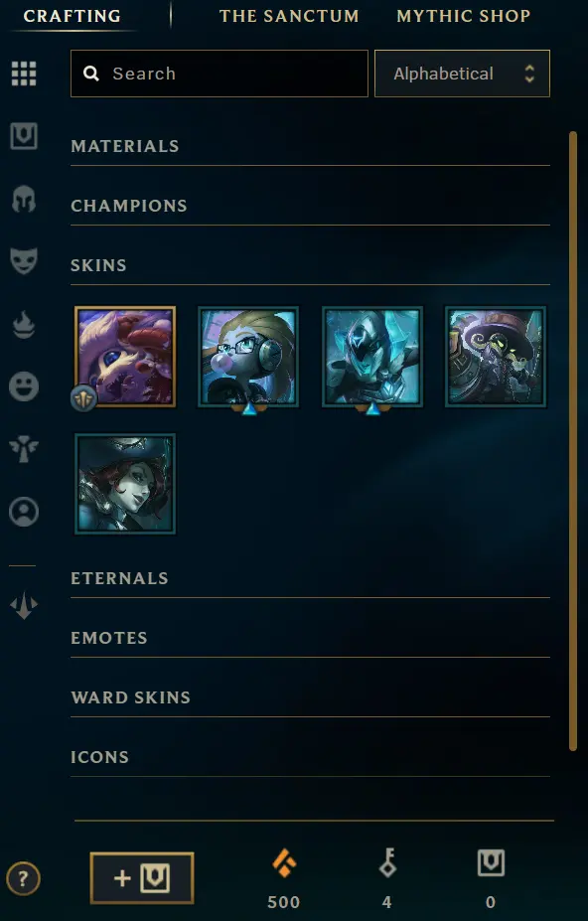Select the Miss Fortune skin shard
Screen dimensions: 588x921
(x=125, y=484)
